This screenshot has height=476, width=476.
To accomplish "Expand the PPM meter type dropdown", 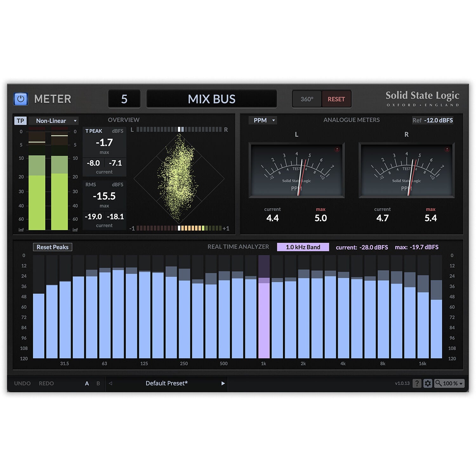I will coord(263,120).
